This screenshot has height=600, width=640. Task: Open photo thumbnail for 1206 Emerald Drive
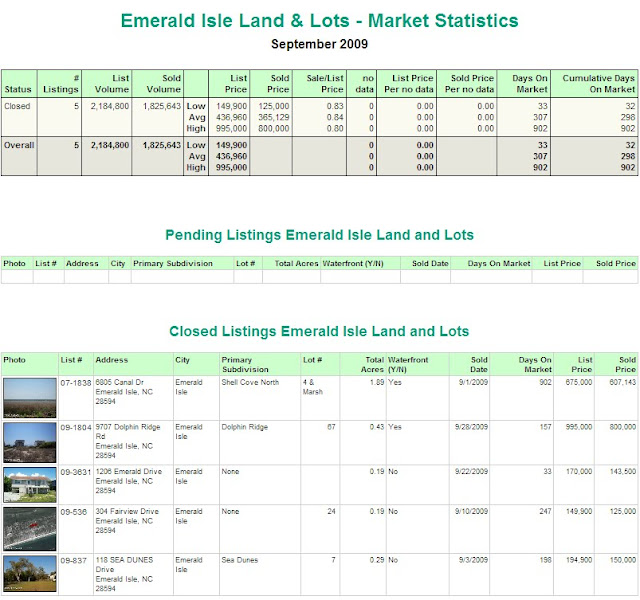[x=30, y=485]
